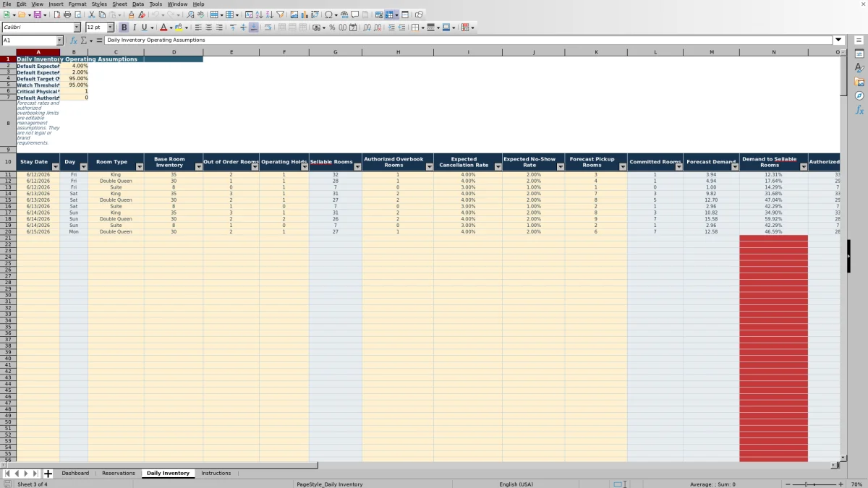This screenshot has height=488, width=868.
Task: Insert Chart icon in toolbar
Action: [x=305, y=14]
